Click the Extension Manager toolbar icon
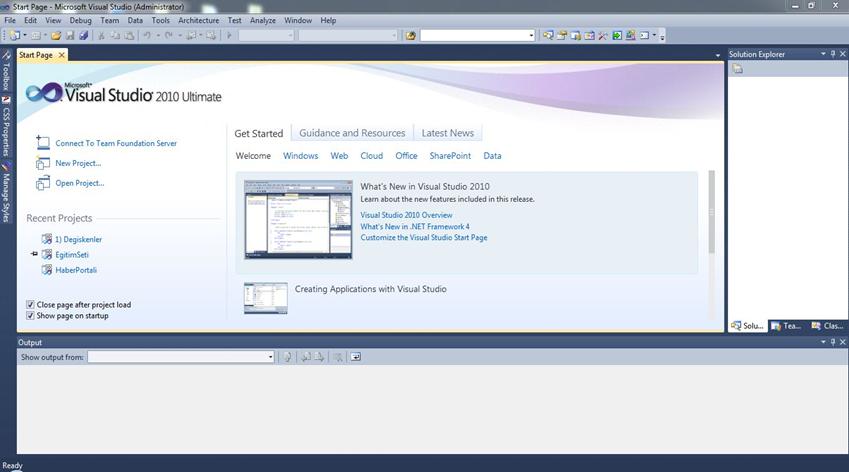Viewport: 849px width, 472px height. (x=630, y=36)
